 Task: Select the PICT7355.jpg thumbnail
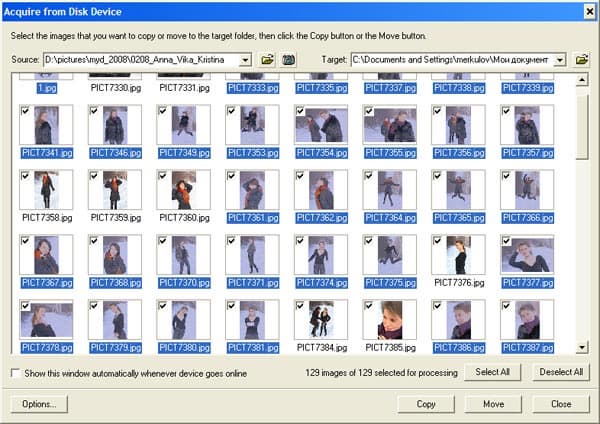390,125
